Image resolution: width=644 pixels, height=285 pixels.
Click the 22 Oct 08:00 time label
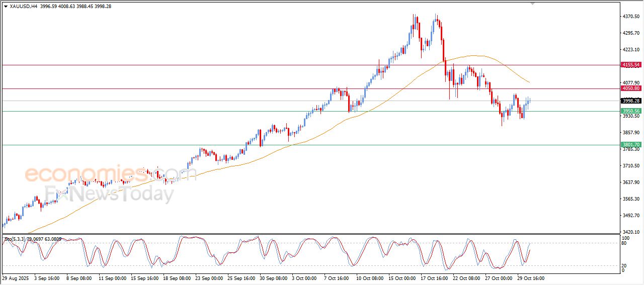(x=465, y=278)
